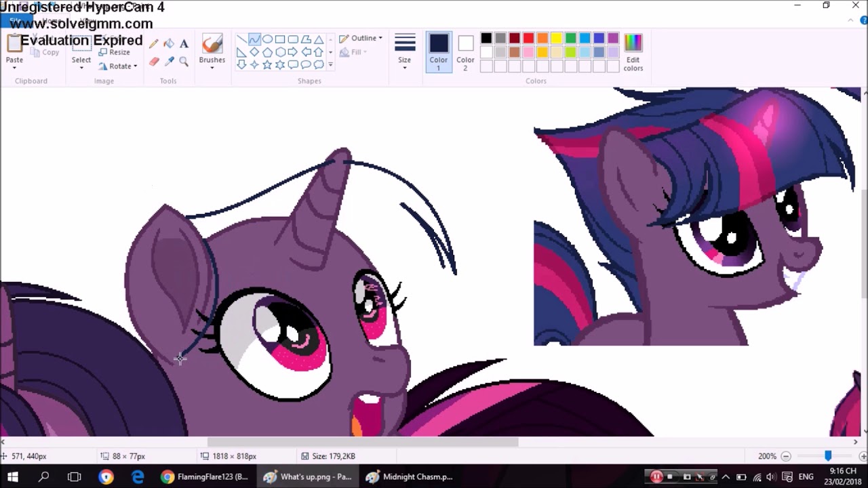Choose the Rounded rectangle shape
Screen dimensions: 868x488
pyautogui.click(x=293, y=39)
